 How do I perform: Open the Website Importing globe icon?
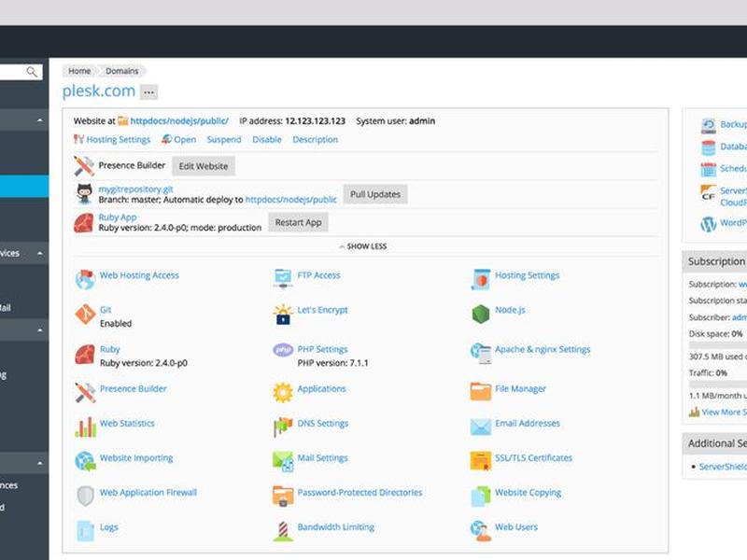[85, 461]
